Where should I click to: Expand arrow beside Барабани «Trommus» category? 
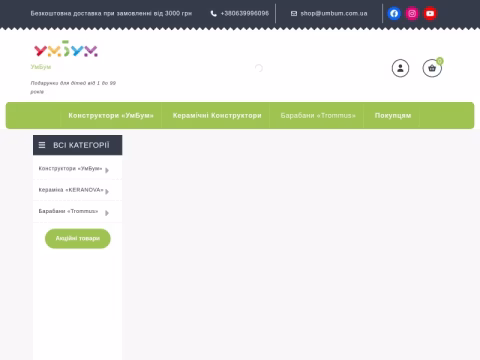pos(107,213)
